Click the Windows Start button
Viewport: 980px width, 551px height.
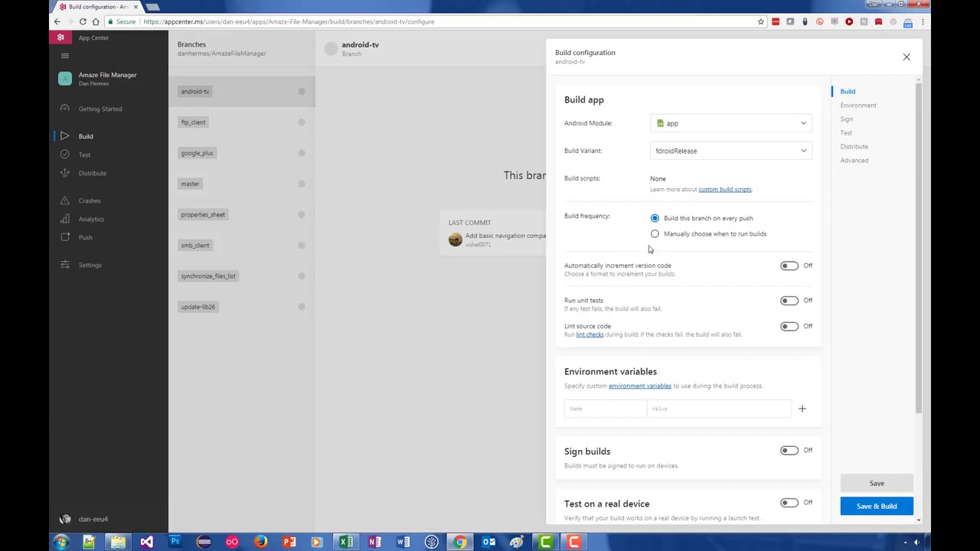(60, 542)
